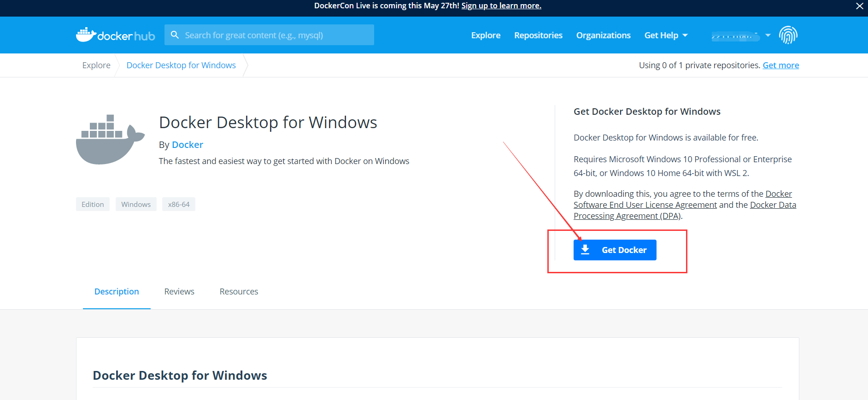Click the blurred account username
The height and width of the screenshot is (400, 868).
735,36
